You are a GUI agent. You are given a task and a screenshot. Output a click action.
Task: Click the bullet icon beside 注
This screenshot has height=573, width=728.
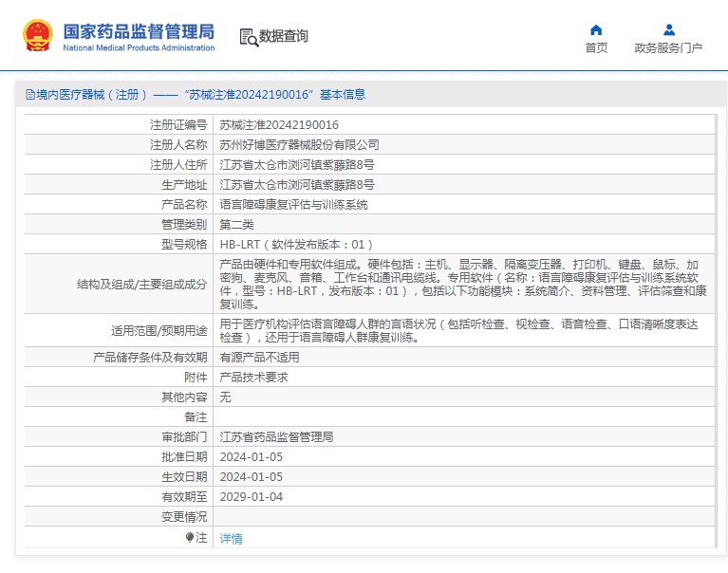coord(190,538)
